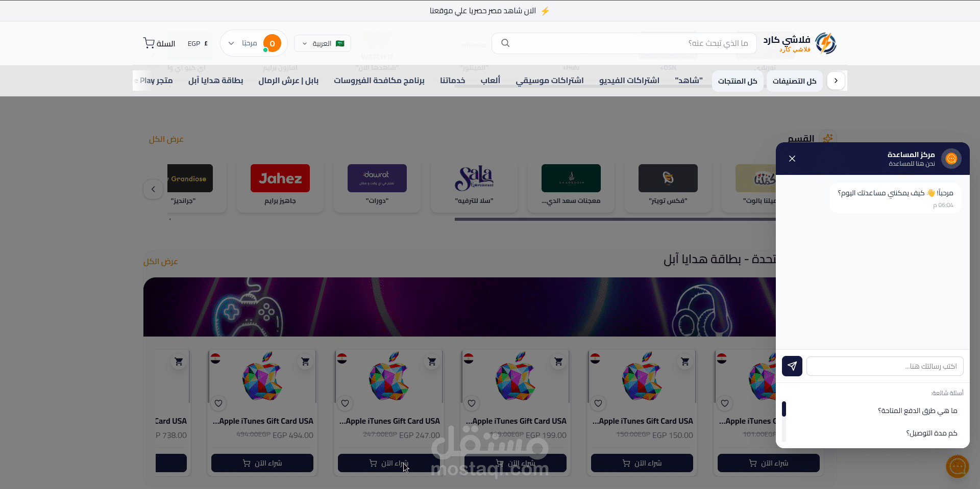Viewport: 980px width, 489px height.
Task: Add the EGP 494.00 iTunes card to cart
Action: [305, 362]
